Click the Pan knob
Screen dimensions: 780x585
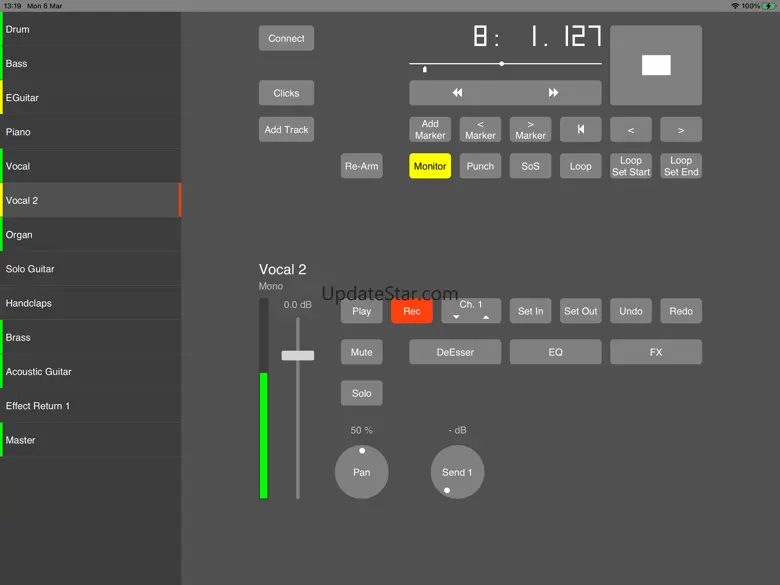click(x=362, y=472)
